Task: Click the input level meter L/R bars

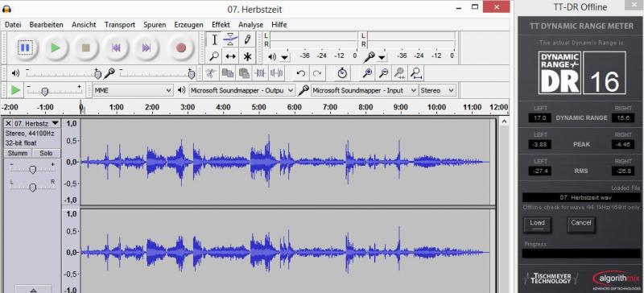Action: tap(411, 40)
